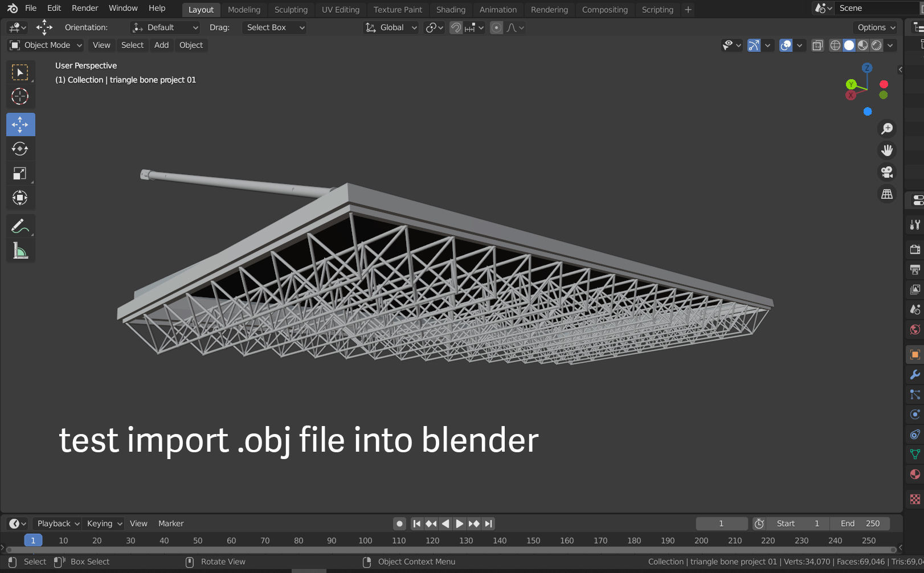Open the Transform Orientation dropdown

[391, 27]
